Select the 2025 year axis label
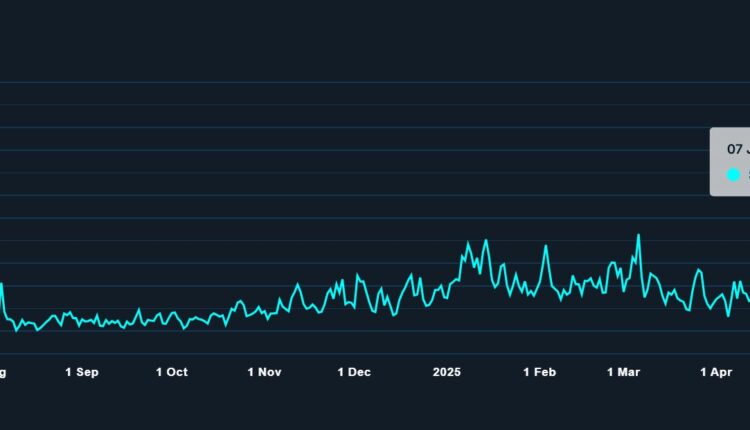This screenshot has width=750, height=430. 447,372
